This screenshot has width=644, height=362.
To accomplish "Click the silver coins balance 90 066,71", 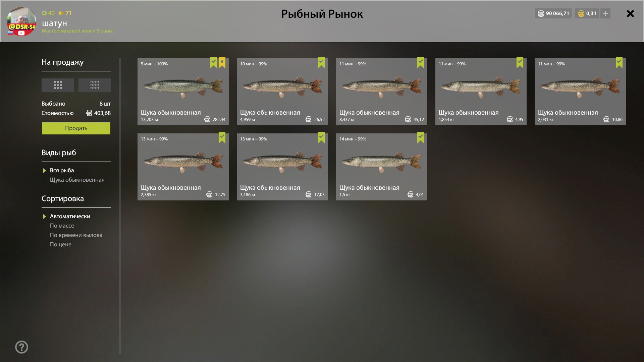I will 553,13.
